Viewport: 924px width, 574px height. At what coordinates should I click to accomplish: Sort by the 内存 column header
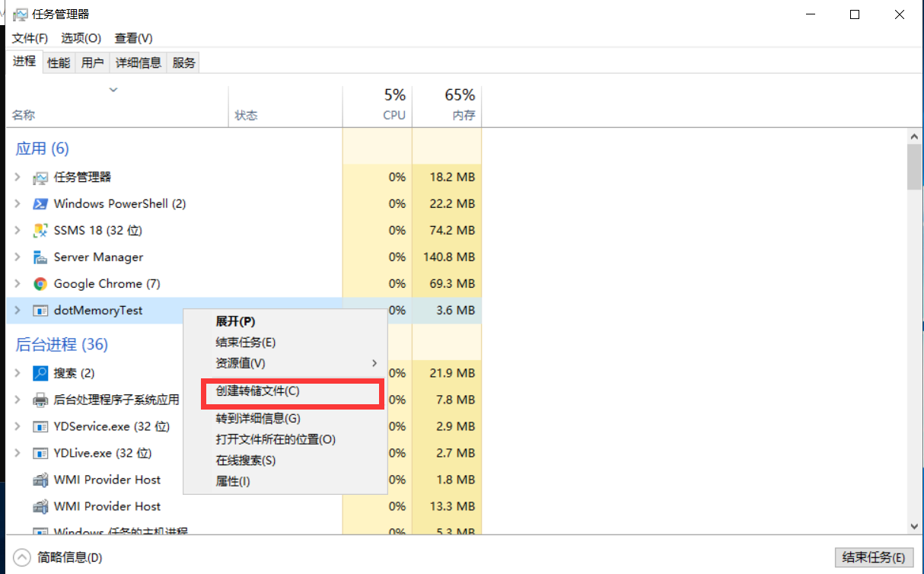pyautogui.click(x=447, y=107)
